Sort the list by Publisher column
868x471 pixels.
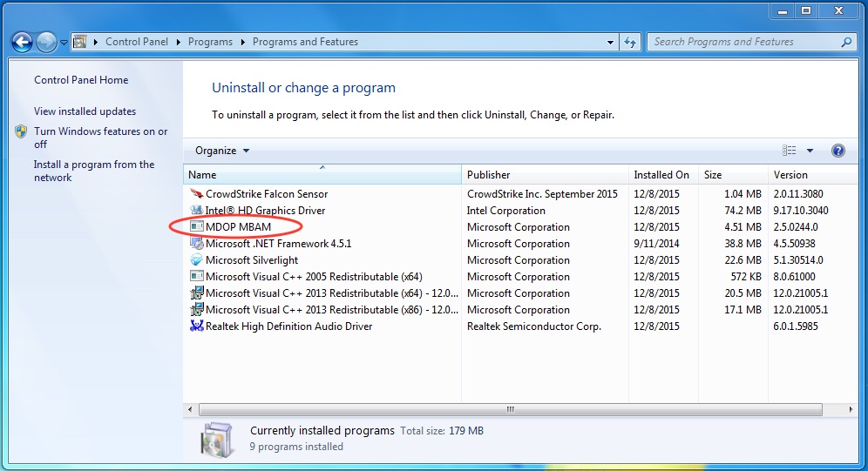tap(546, 175)
